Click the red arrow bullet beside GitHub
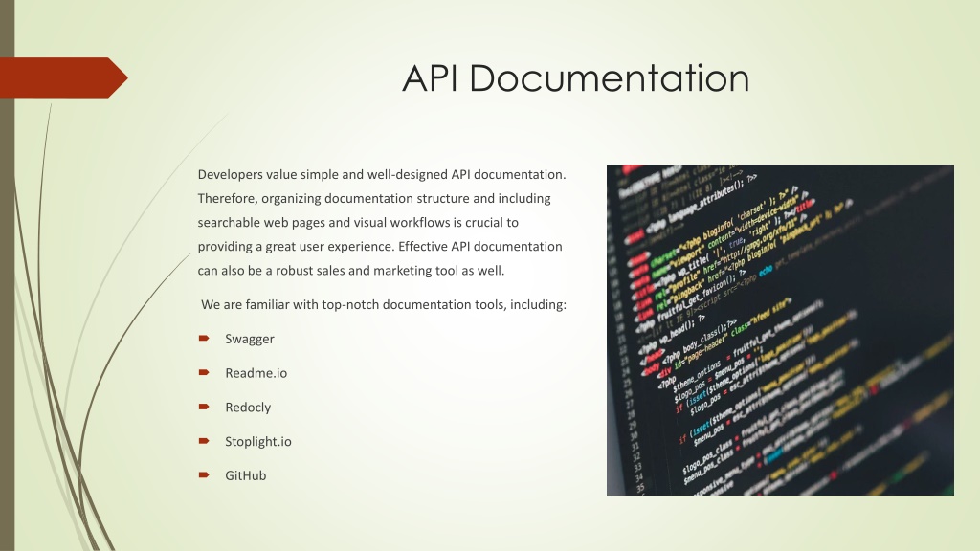The image size is (980, 551). pos(204,474)
